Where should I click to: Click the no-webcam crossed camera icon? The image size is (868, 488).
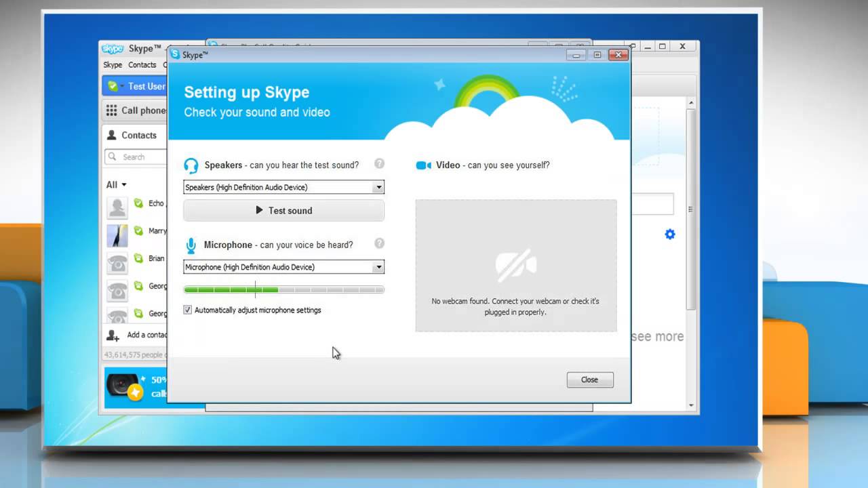click(x=516, y=266)
